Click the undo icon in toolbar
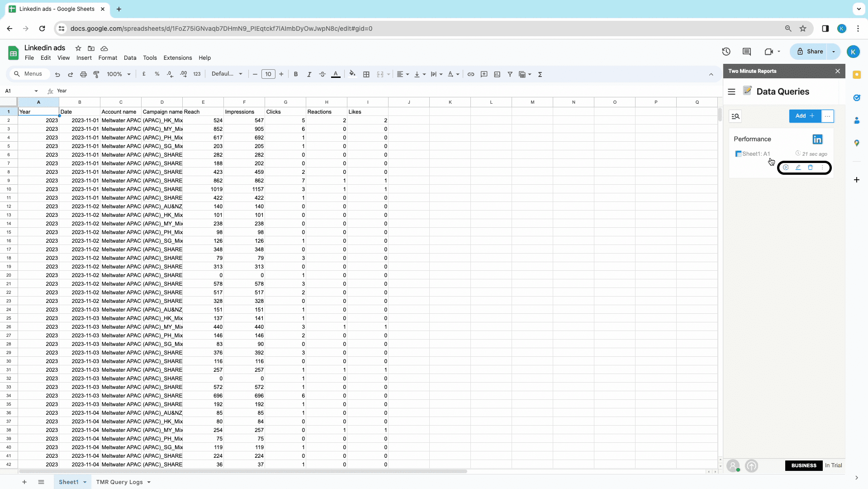Viewport: 868px width, 489px height. 57,74
